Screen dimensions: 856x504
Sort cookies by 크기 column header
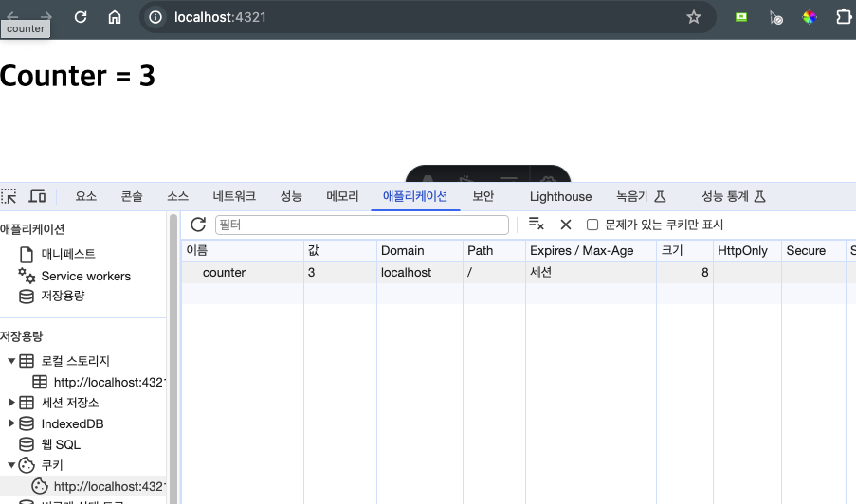[684, 251]
